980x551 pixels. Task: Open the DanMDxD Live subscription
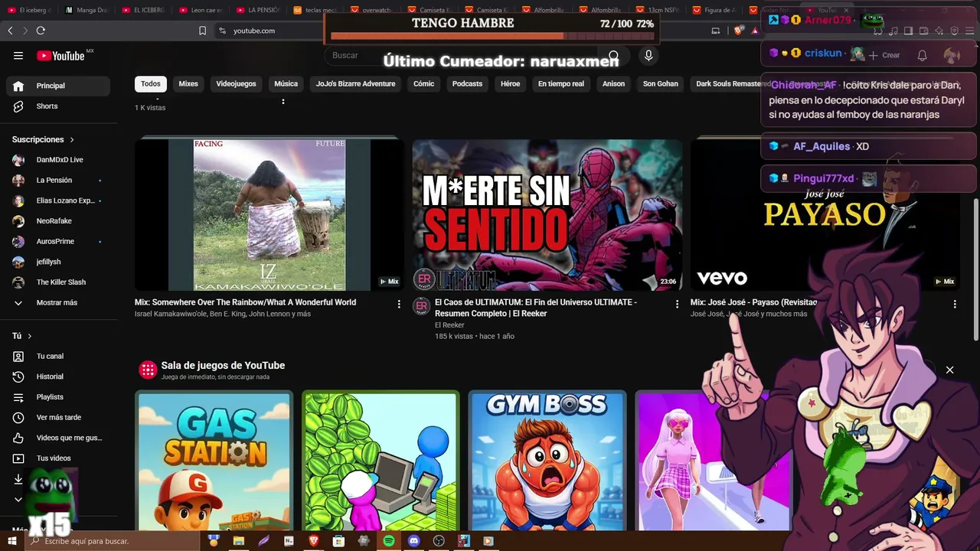pos(58,160)
